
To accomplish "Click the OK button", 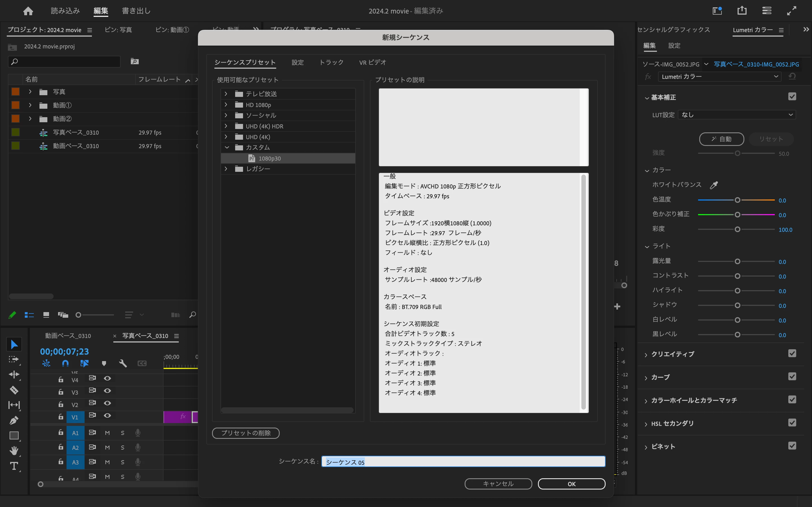I will (x=572, y=484).
